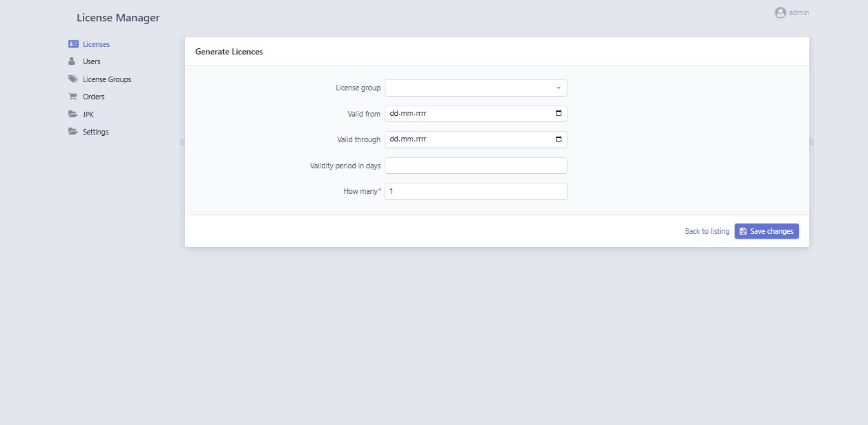Select the day segment of Valid through
Image resolution: width=868 pixels, height=425 pixels.
pos(394,139)
